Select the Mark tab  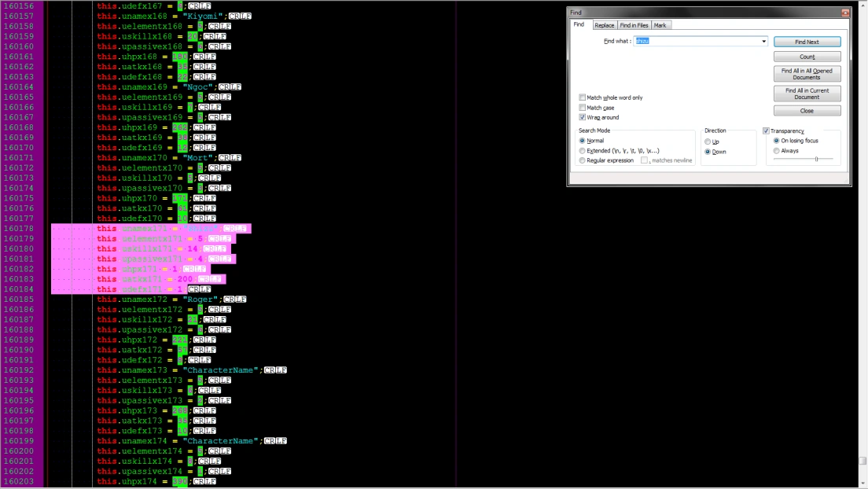point(660,25)
